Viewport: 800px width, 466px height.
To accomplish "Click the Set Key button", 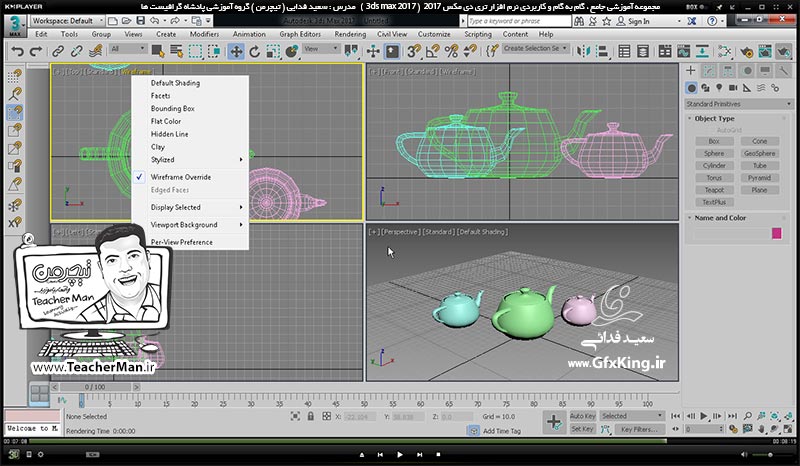I will pos(582,429).
